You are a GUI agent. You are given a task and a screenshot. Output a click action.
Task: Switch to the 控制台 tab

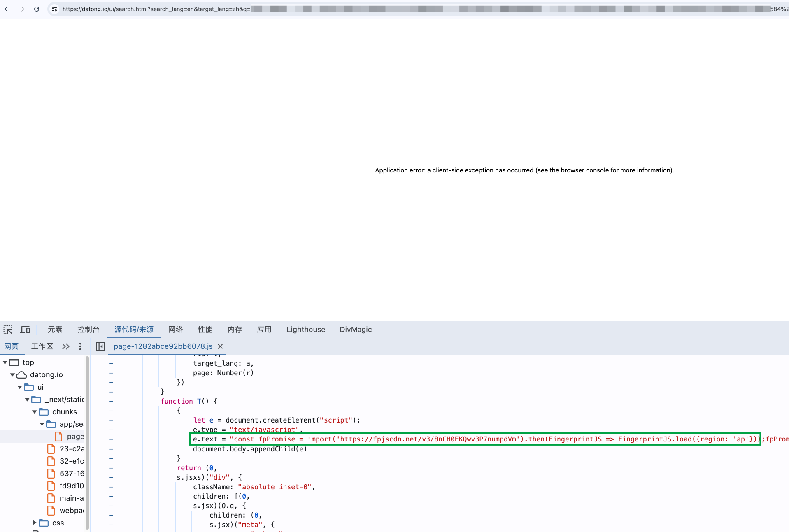(88, 330)
